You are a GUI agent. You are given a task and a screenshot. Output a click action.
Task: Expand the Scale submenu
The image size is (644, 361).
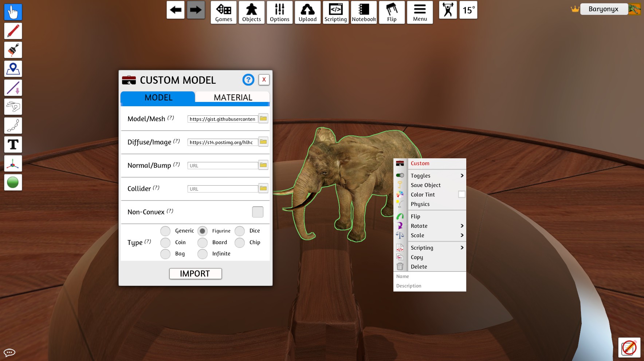pyautogui.click(x=430, y=235)
